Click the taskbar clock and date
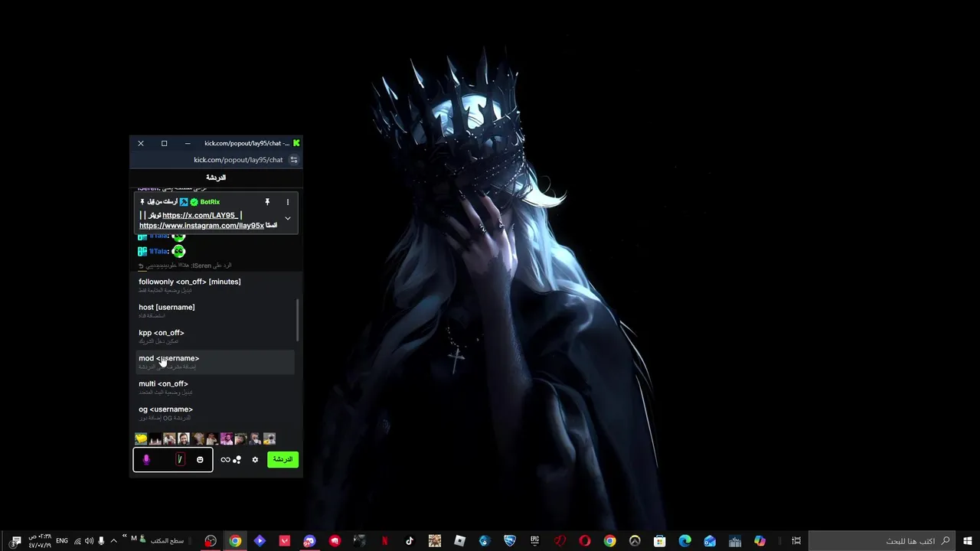Viewport: 980px width, 551px height. pyautogui.click(x=40, y=541)
